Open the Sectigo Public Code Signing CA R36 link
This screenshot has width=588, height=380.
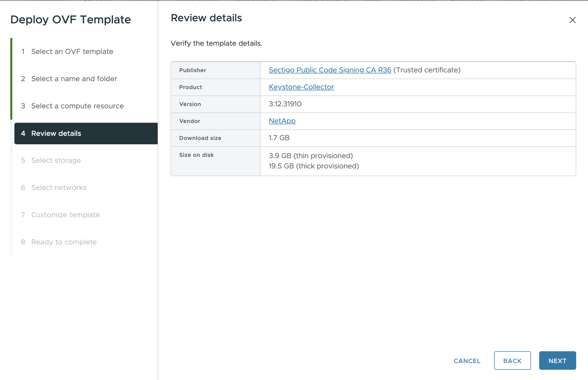330,70
